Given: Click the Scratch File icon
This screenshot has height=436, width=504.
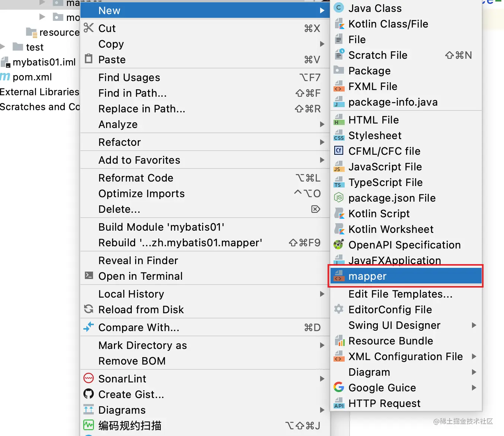Looking at the screenshot, I should coord(339,55).
